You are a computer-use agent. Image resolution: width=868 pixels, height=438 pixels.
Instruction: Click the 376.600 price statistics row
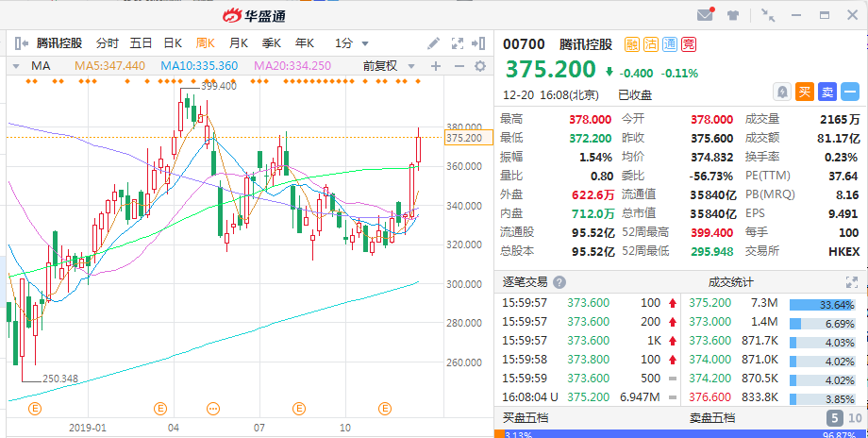773,397
